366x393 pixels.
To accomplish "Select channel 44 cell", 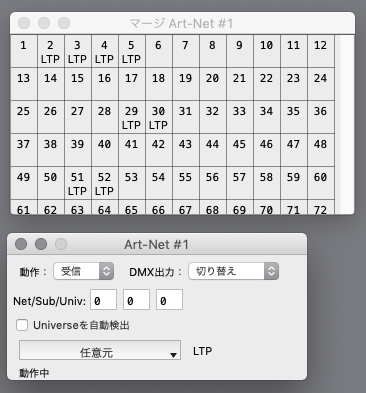I will 213,150.
